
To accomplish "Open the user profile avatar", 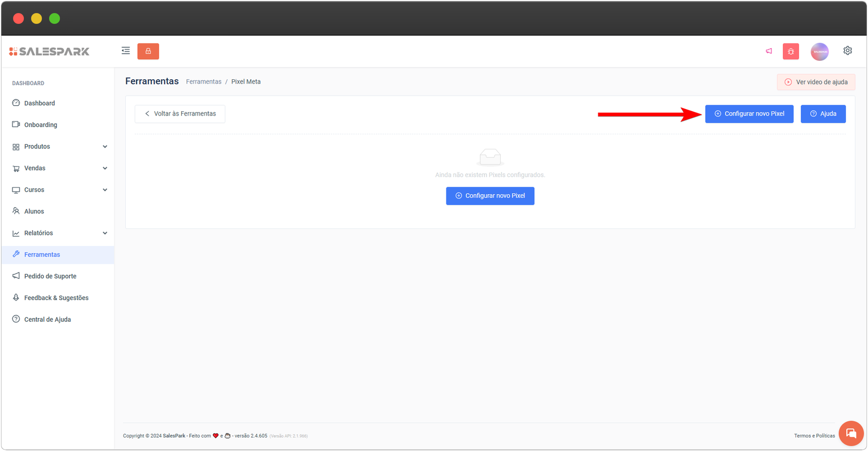I will [819, 52].
